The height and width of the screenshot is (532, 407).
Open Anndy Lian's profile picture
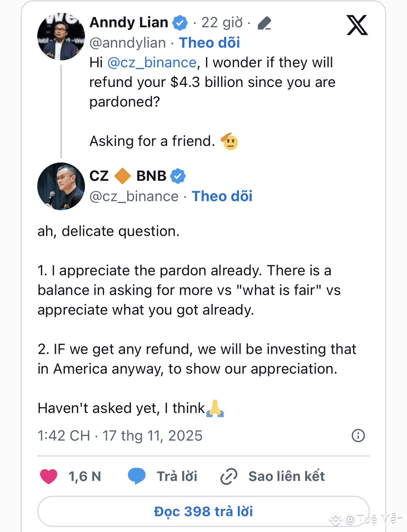[61, 36]
